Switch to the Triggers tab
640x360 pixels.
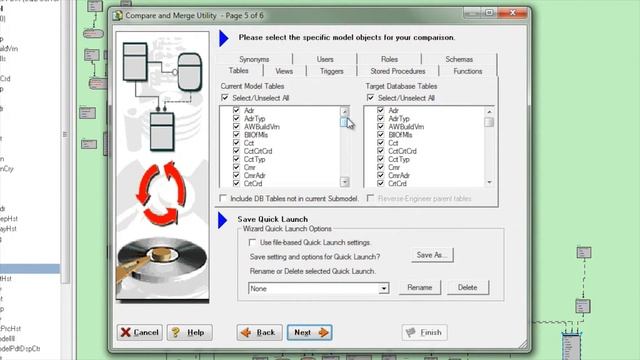click(331, 71)
